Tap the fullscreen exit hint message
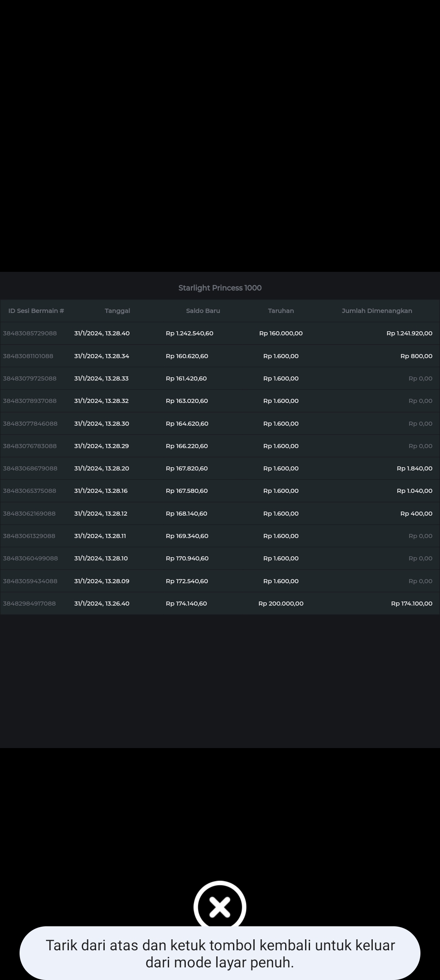 click(x=220, y=954)
